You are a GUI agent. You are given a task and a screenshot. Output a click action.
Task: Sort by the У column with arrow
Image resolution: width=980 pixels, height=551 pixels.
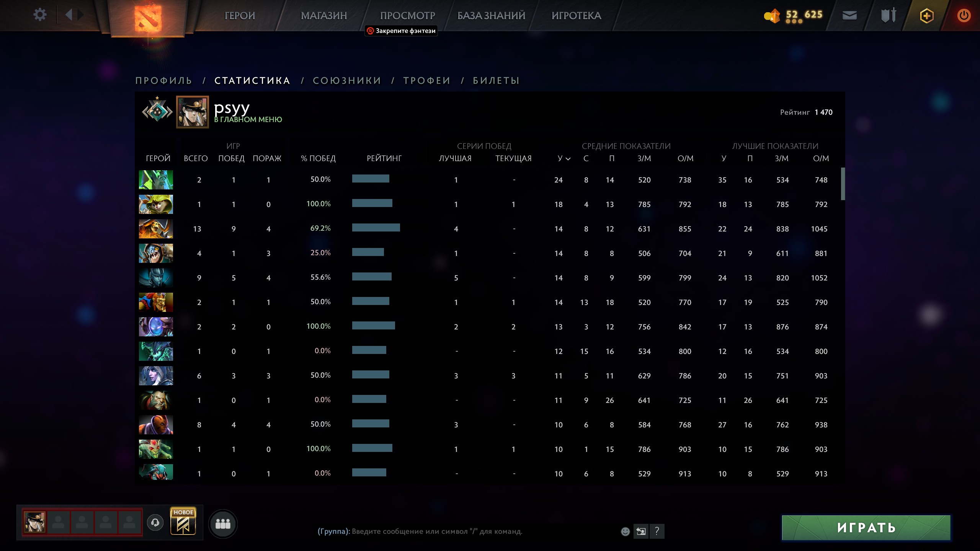[x=563, y=158]
